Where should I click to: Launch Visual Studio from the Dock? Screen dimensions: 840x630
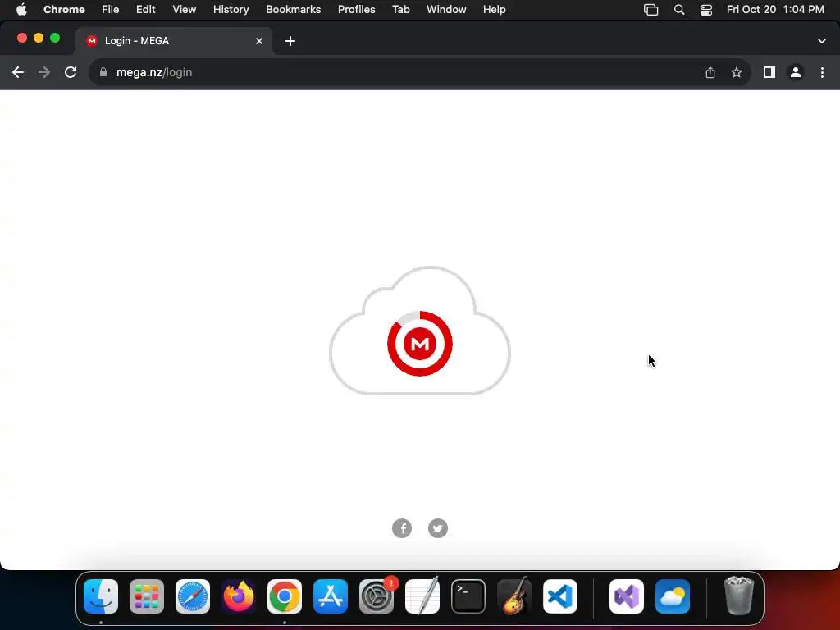click(x=627, y=596)
